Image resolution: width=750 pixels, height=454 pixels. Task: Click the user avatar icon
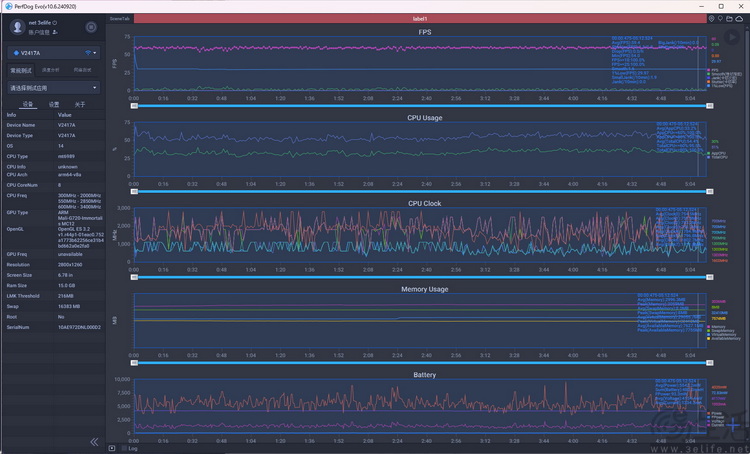pos(18,27)
